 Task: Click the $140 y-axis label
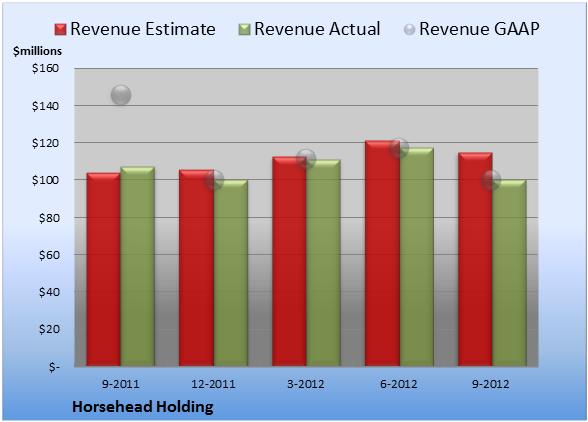coord(45,106)
